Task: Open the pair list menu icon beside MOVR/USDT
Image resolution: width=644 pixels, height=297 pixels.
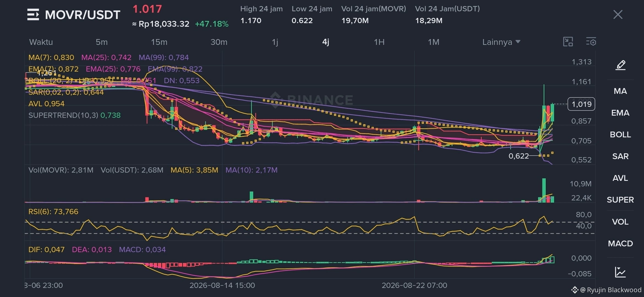Action: coord(33,15)
